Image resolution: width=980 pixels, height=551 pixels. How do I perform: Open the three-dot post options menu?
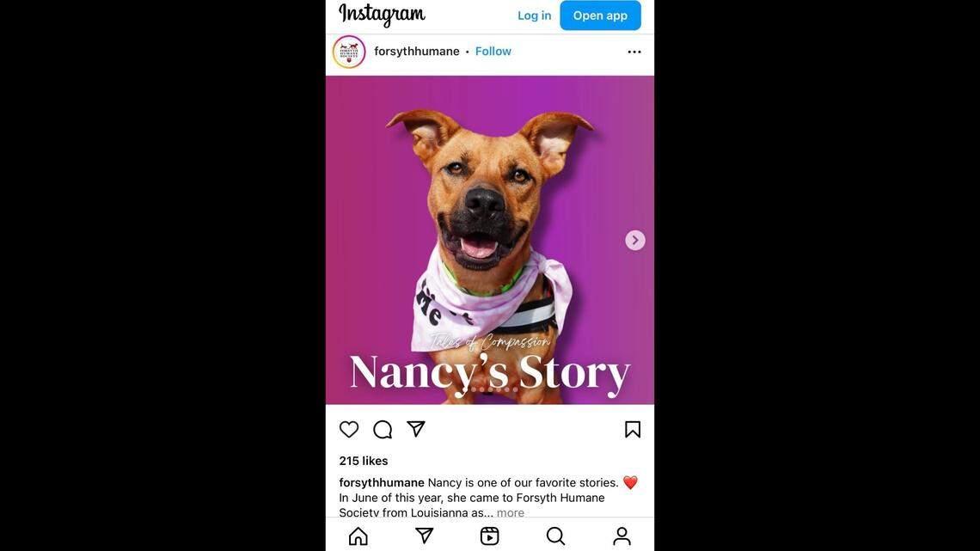point(634,52)
